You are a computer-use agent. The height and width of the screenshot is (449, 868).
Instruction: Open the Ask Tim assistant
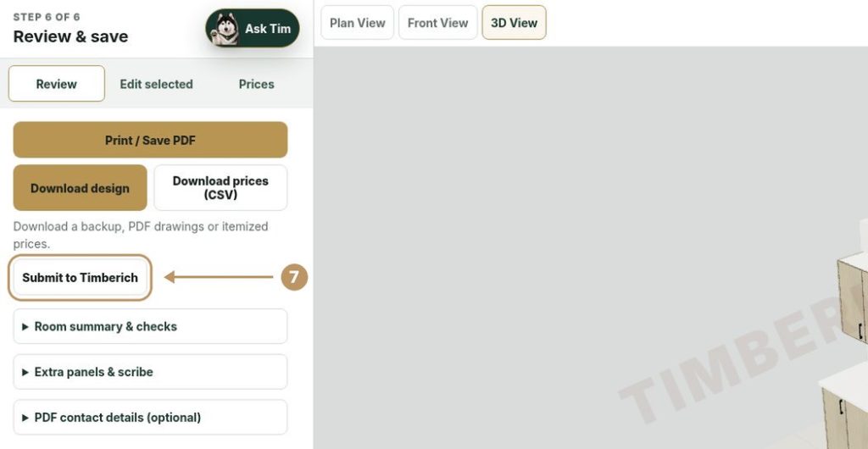click(253, 28)
